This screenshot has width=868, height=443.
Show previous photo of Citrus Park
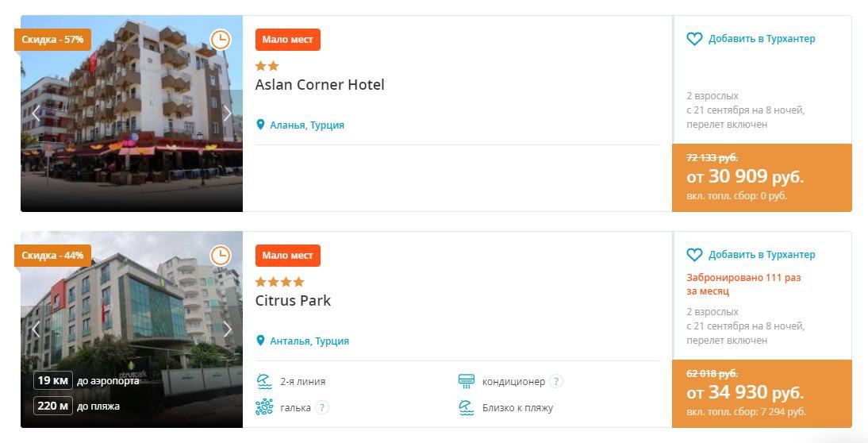coord(36,329)
